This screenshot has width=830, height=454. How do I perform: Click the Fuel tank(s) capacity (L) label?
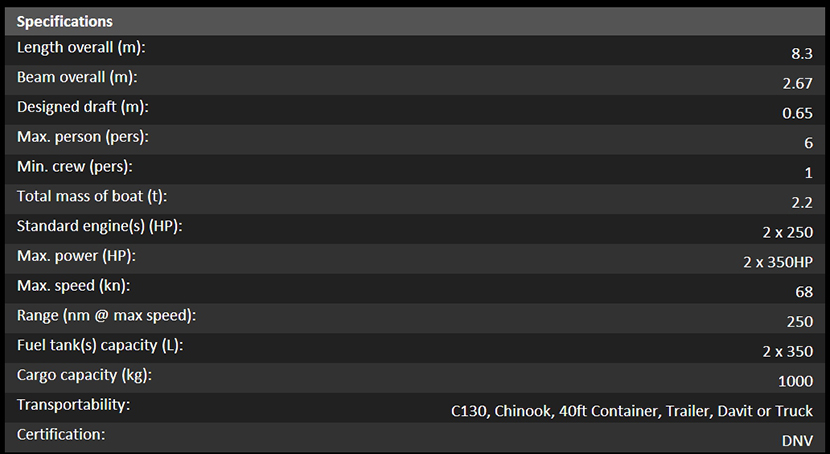100,346
